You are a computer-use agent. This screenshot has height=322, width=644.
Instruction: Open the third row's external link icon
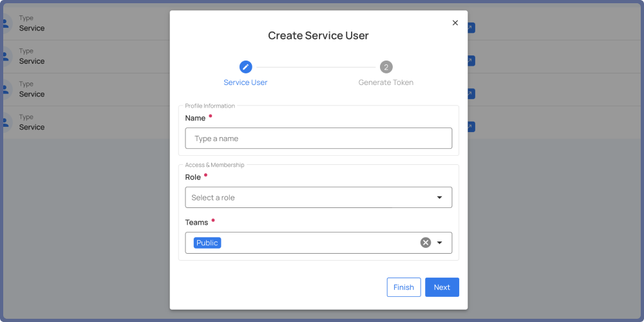click(471, 93)
